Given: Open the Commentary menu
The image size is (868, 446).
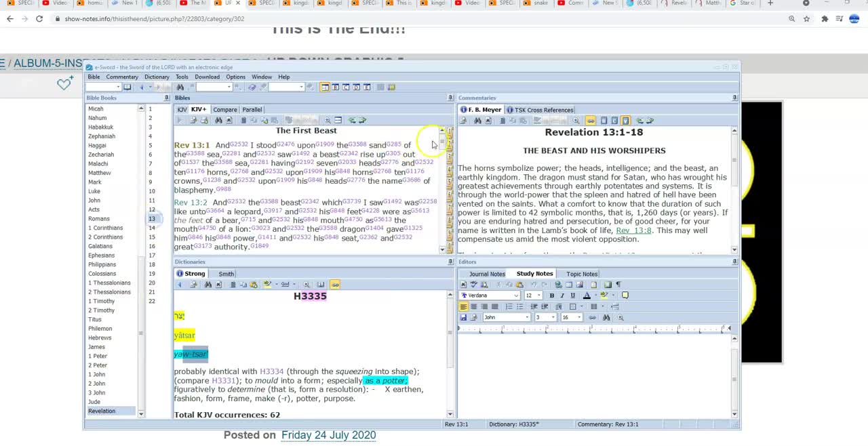Looking at the screenshot, I should point(122,77).
